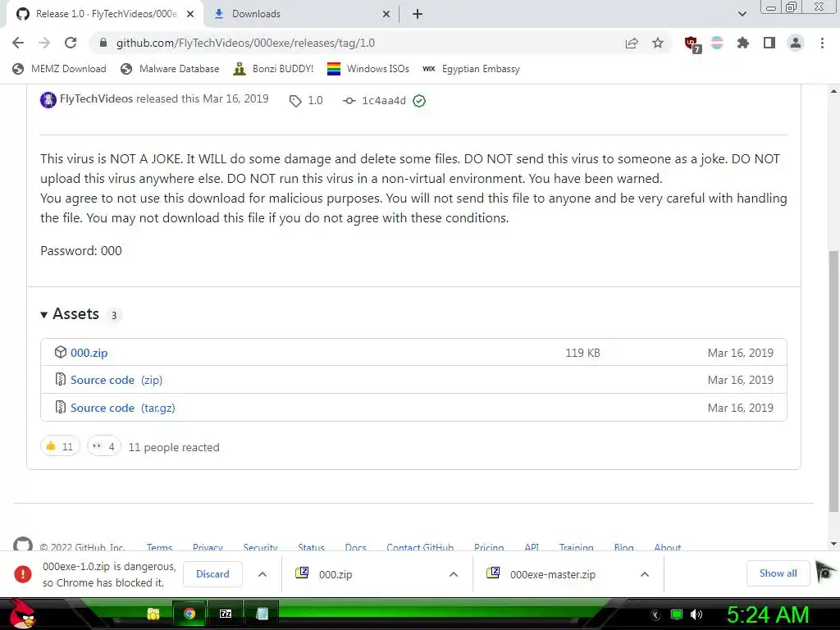Open the tab search dropdown arrow
The image size is (840, 630).
point(742,14)
